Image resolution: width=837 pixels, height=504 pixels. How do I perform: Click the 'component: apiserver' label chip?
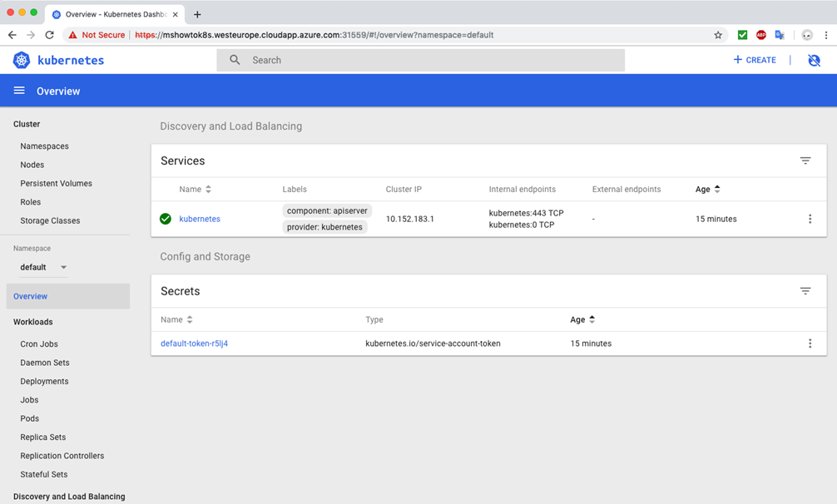tap(327, 210)
